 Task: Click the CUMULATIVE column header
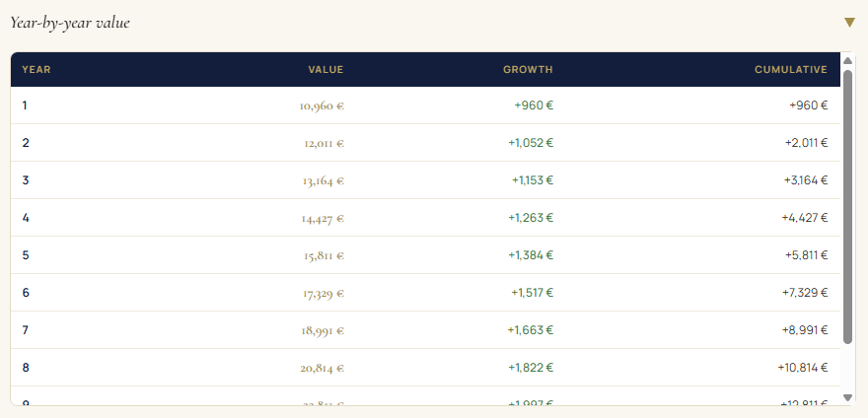pyautogui.click(x=790, y=70)
